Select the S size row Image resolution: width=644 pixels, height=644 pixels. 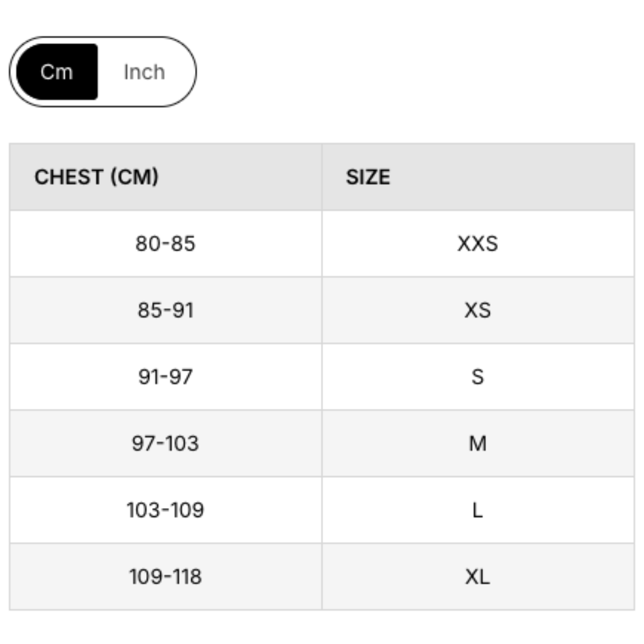(479, 376)
